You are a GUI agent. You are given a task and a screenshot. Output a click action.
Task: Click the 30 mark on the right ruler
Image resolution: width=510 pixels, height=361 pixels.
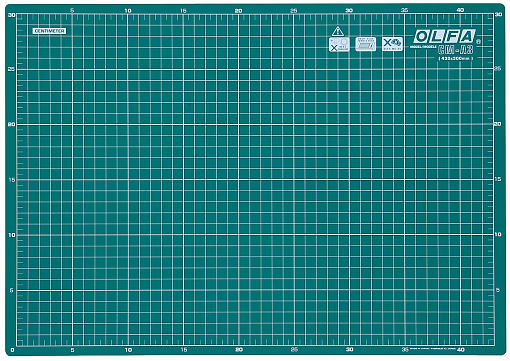(x=498, y=14)
